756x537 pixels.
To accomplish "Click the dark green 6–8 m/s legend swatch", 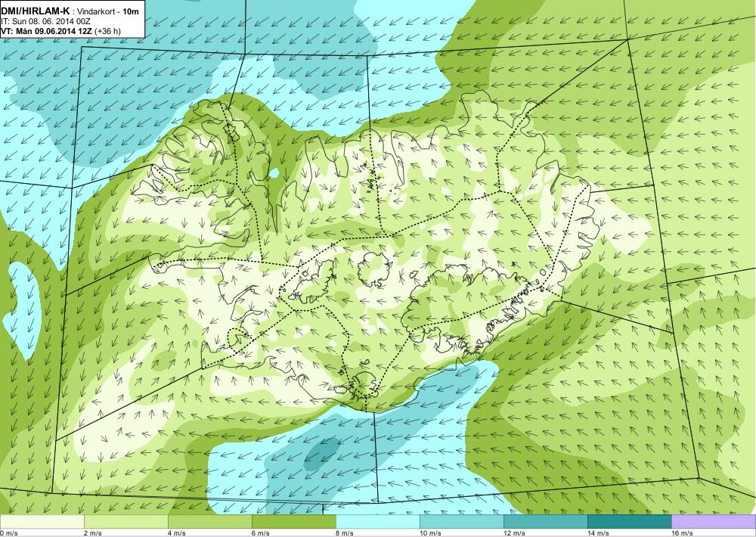I will 293,522.
